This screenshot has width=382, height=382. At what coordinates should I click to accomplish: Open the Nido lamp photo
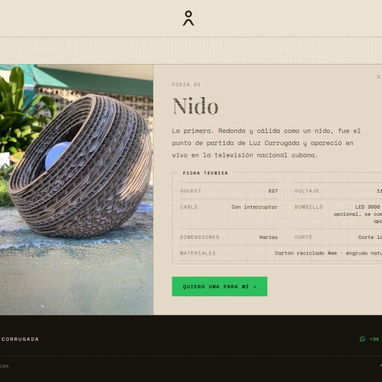(76, 189)
